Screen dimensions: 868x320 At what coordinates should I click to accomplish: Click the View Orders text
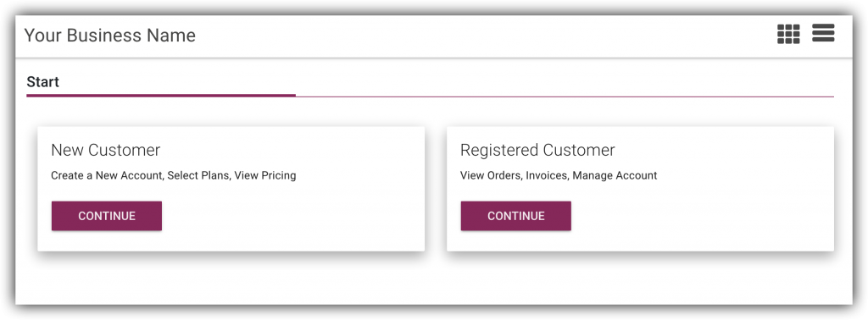(491, 176)
